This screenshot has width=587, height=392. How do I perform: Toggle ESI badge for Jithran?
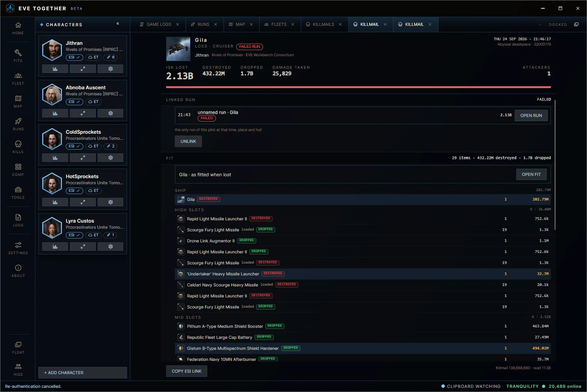[75, 57]
